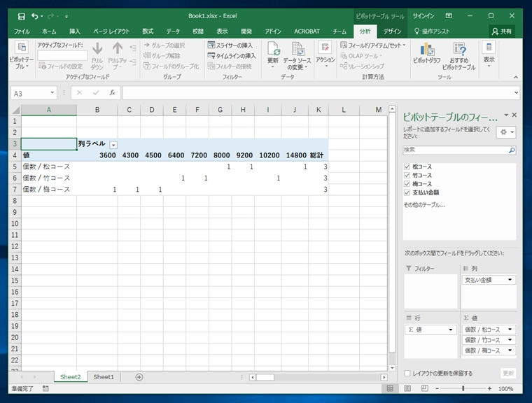This screenshot has height=403, width=532.
Task: Open 個数 / 梅コース dropdown in values area
Action: [510, 351]
